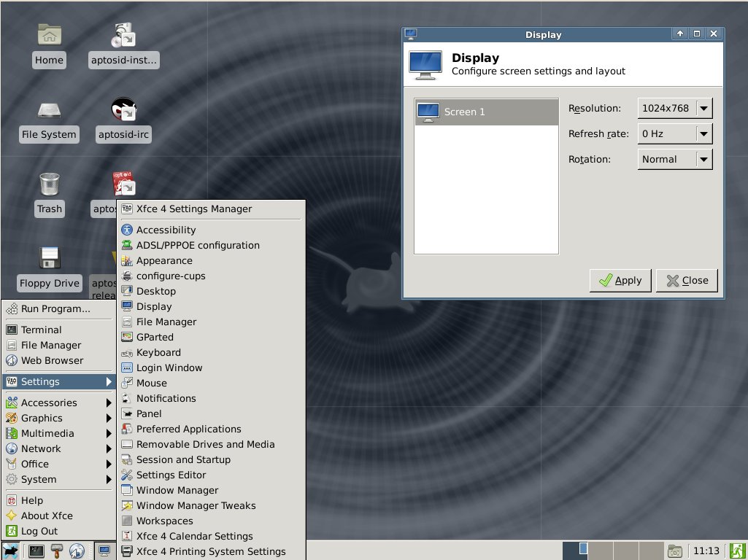Open Session and Startup

pyautogui.click(x=211, y=460)
